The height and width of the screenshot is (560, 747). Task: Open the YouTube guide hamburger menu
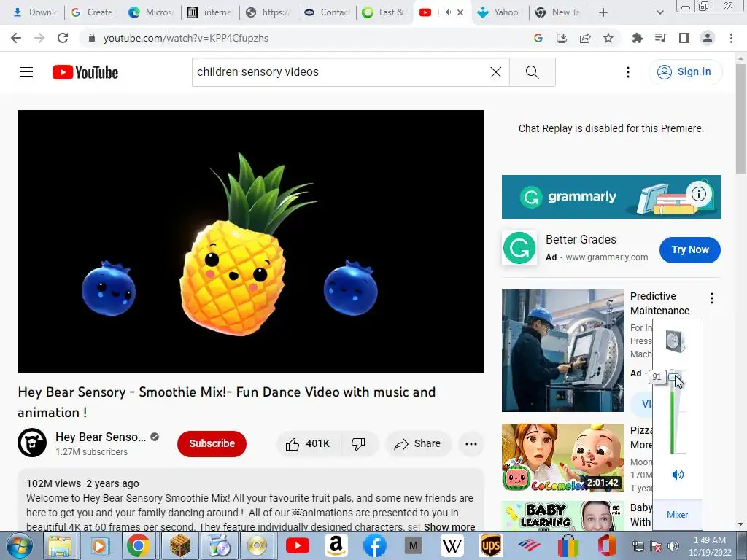tap(26, 72)
